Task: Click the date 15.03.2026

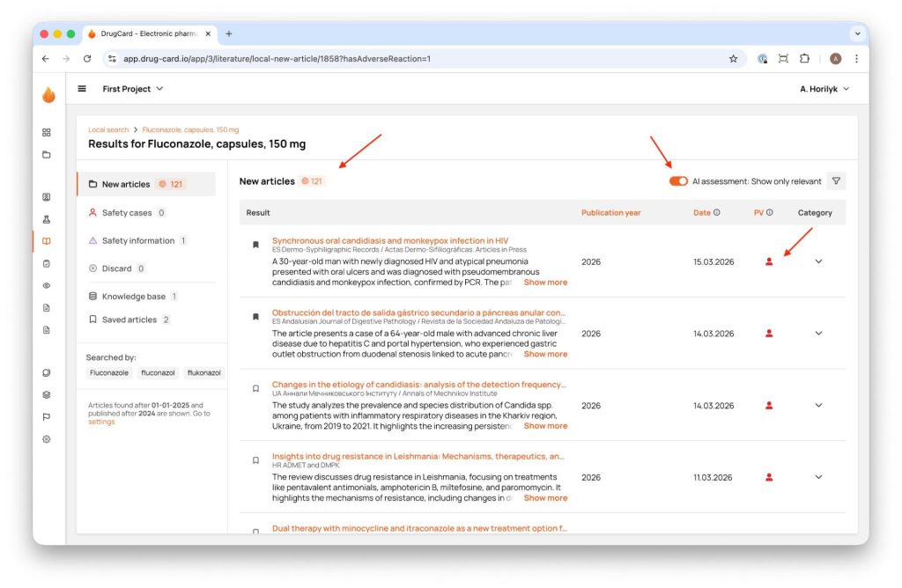Action: 713,262
